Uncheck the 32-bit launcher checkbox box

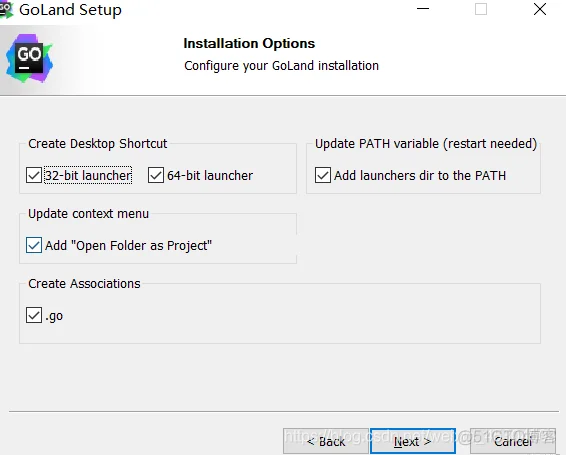click(34, 175)
